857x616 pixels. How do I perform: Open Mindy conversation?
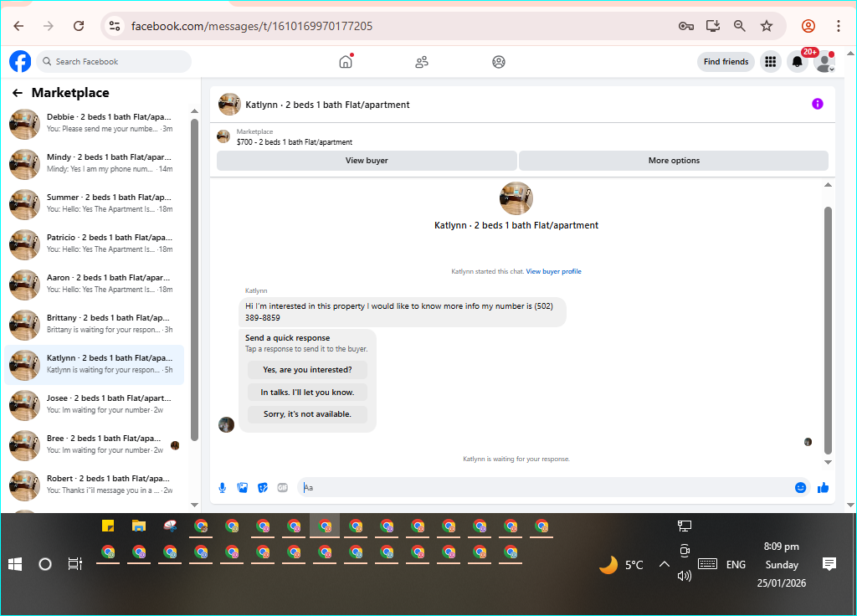click(x=95, y=163)
